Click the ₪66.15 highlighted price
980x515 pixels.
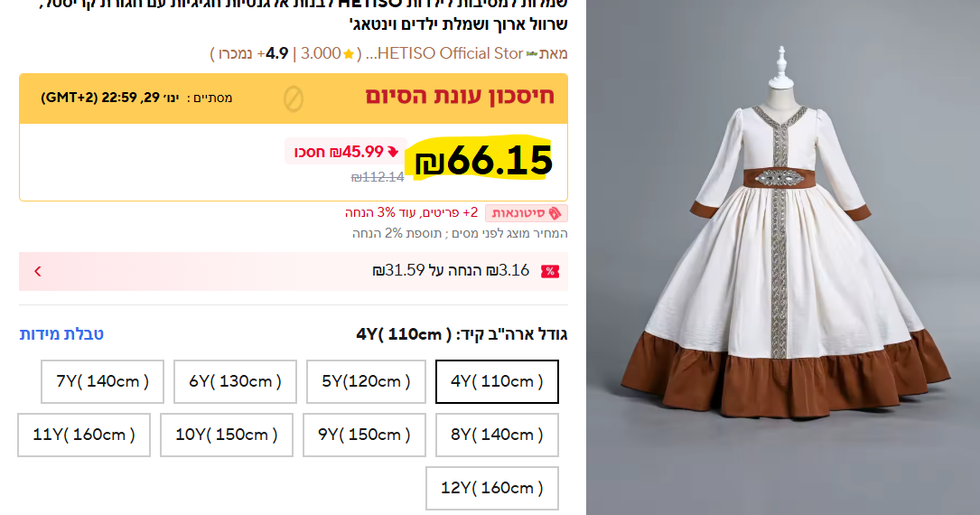[484, 161]
